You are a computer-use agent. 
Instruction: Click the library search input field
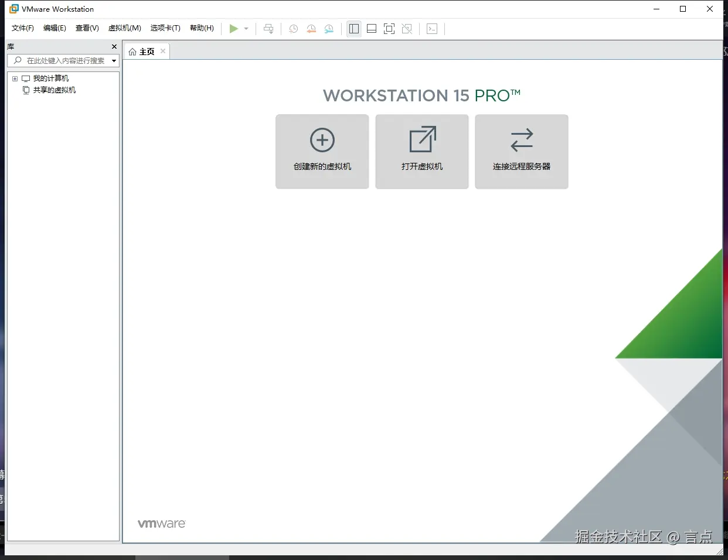[x=63, y=60]
